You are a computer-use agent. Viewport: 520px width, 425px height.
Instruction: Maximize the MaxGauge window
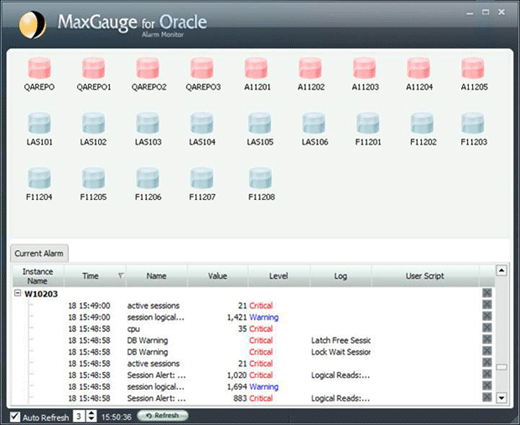pyautogui.click(x=486, y=12)
